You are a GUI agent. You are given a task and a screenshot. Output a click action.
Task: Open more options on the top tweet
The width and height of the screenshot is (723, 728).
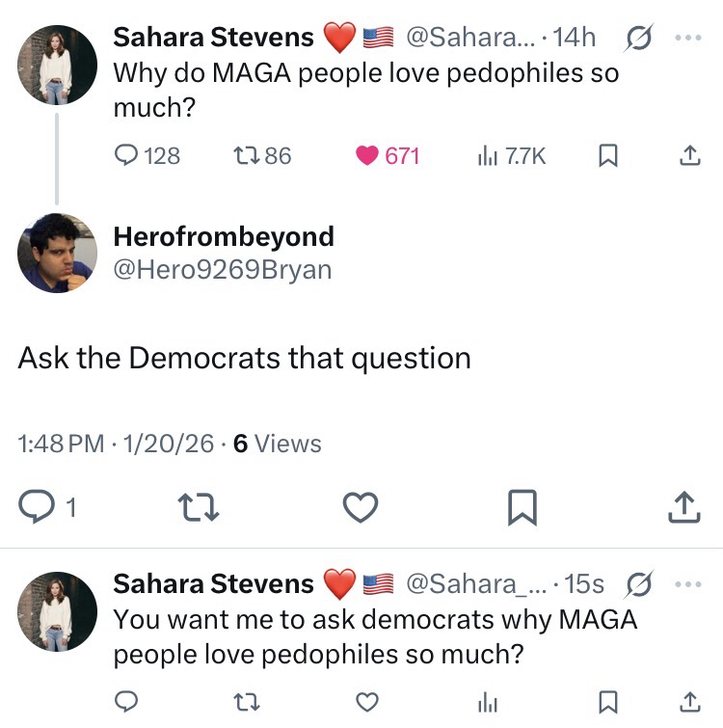(686, 39)
